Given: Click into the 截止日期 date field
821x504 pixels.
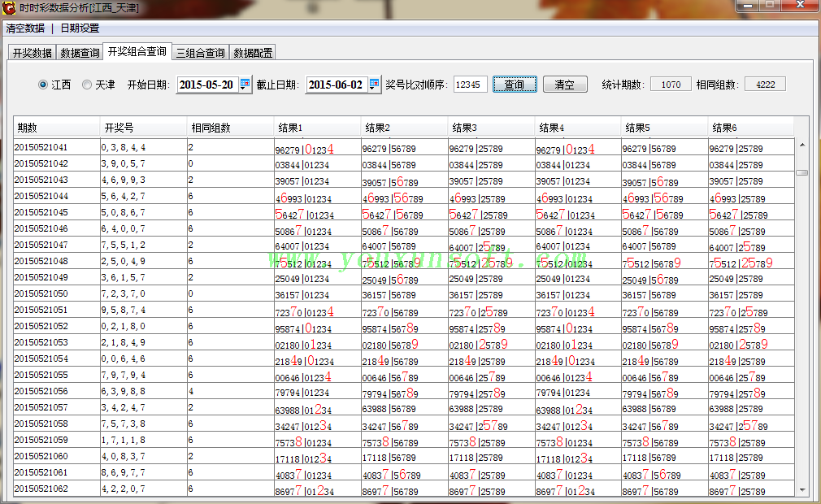Looking at the screenshot, I should coord(337,85).
